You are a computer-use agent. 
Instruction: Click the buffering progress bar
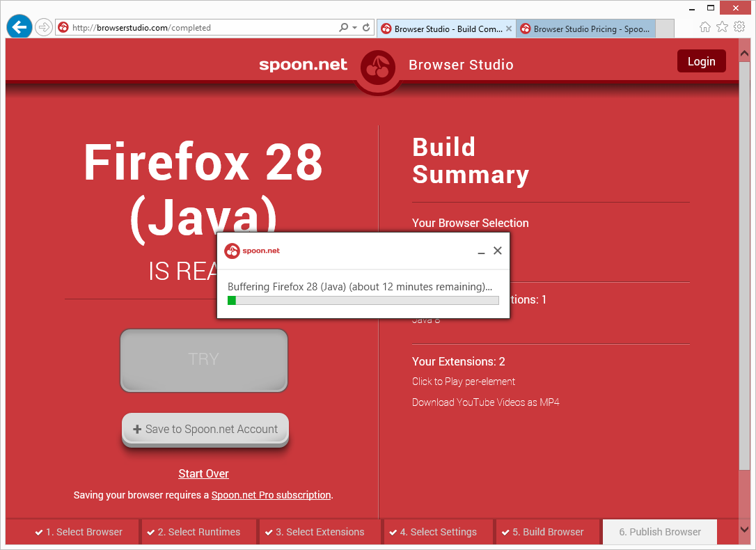click(x=363, y=300)
